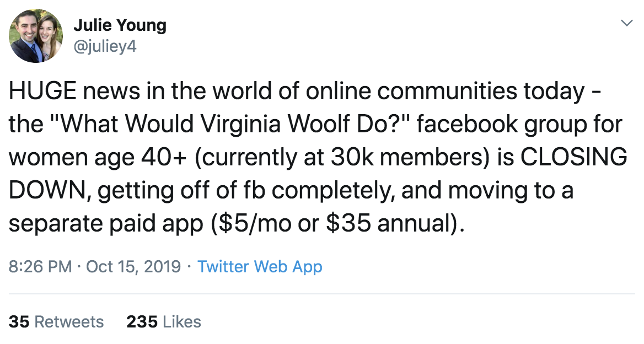Click the "online communities today" text
Image resolution: width=644 pixels, height=344 pixels.
tap(445, 91)
